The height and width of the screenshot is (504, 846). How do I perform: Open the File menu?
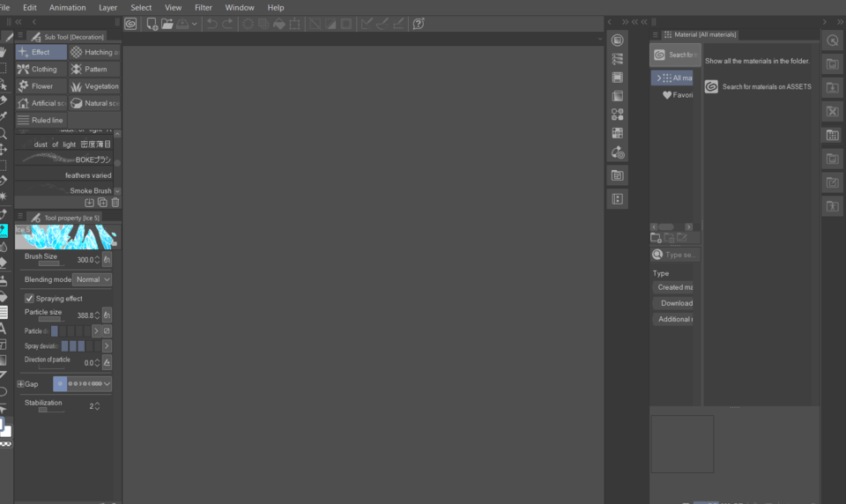click(5, 8)
